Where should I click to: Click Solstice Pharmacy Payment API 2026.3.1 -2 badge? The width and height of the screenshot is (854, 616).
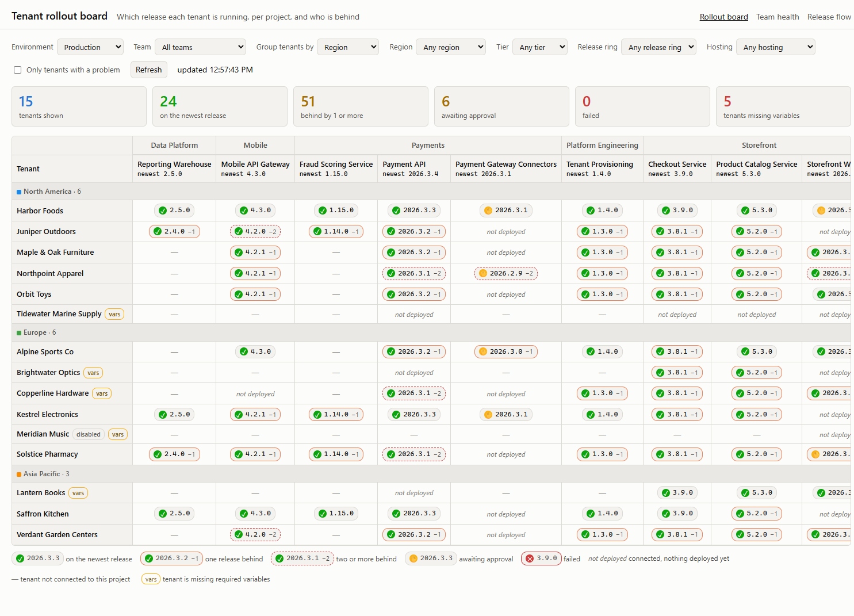(x=414, y=454)
